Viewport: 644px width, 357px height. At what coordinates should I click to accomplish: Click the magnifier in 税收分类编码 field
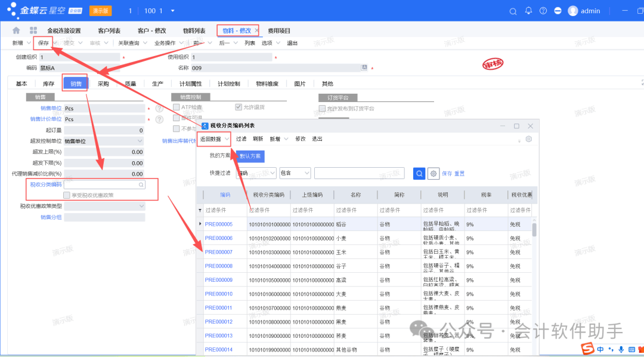coord(141,185)
